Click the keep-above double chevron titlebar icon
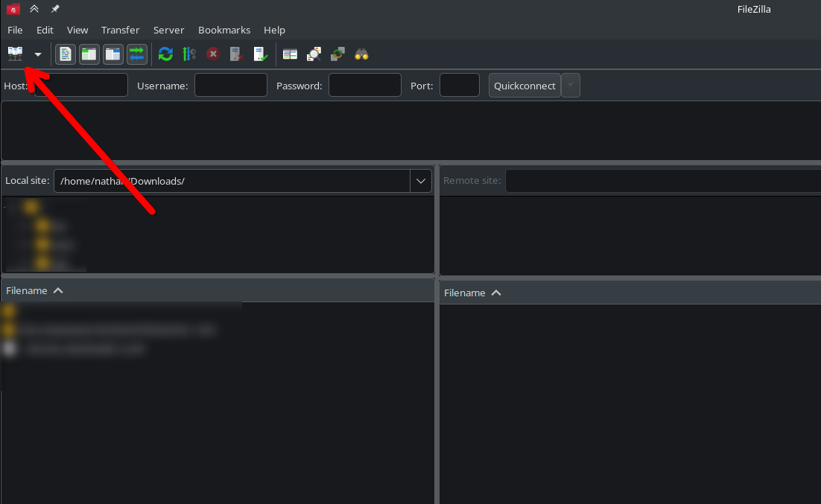 coord(34,9)
